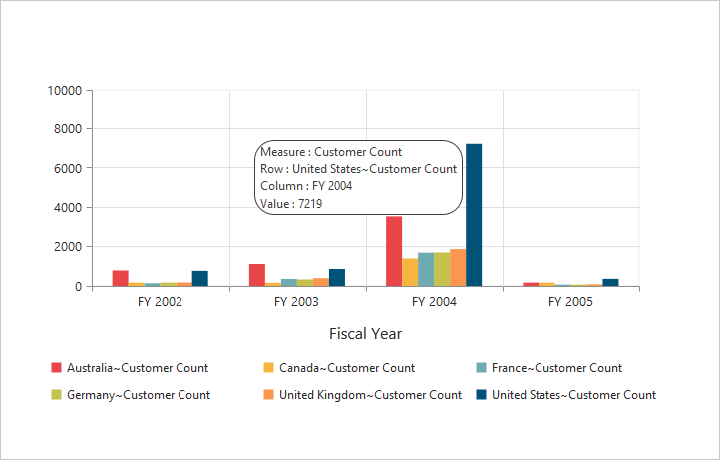The width and height of the screenshot is (722, 462).
Task: Select the United States bar in FY 2002
Action: coord(200,279)
